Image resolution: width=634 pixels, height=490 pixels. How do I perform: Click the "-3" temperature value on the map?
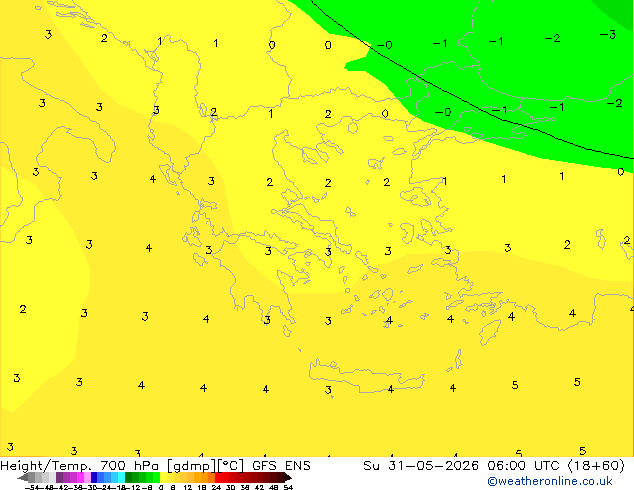[x=608, y=35]
